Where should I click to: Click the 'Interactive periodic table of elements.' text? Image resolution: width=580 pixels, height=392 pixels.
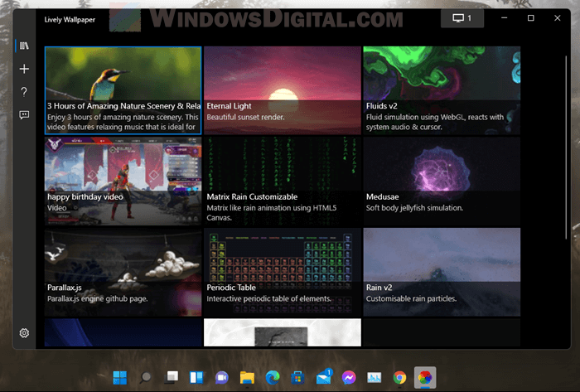[x=269, y=298]
